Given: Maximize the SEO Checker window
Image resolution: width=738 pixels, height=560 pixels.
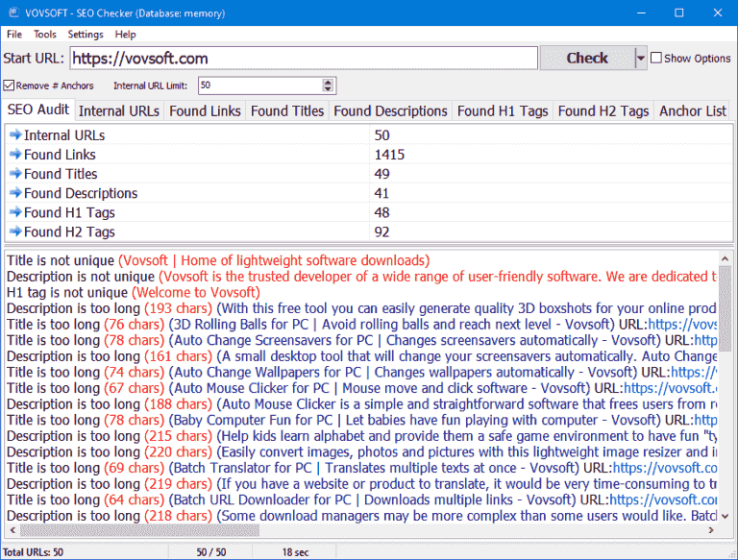Looking at the screenshot, I should tap(679, 12).
